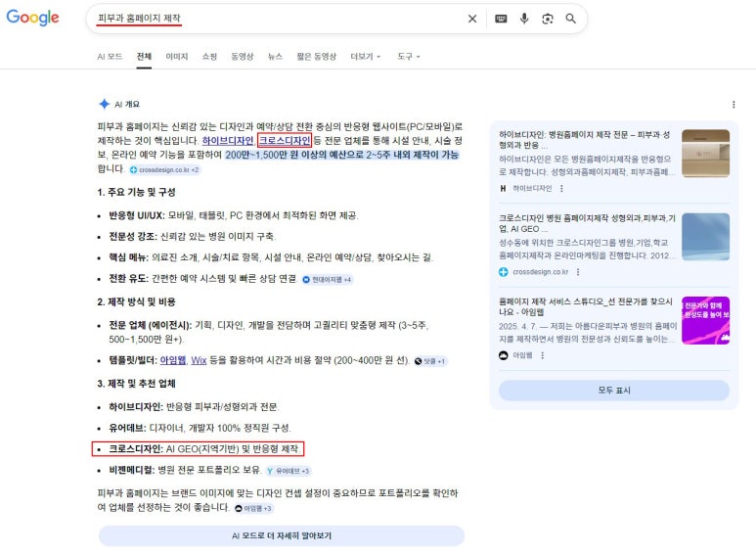
Task: Open the 크로스디자인 link in the overview
Action: point(285,140)
